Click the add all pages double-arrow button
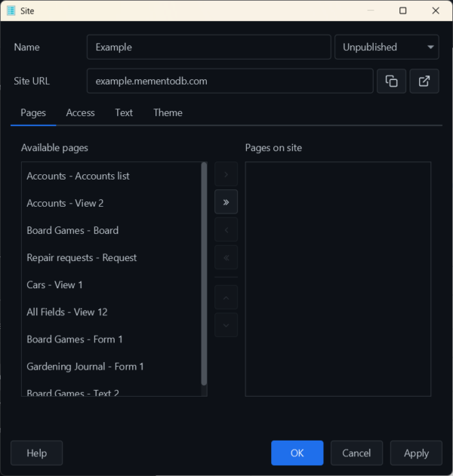The image size is (453, 476). pos(226,202)
